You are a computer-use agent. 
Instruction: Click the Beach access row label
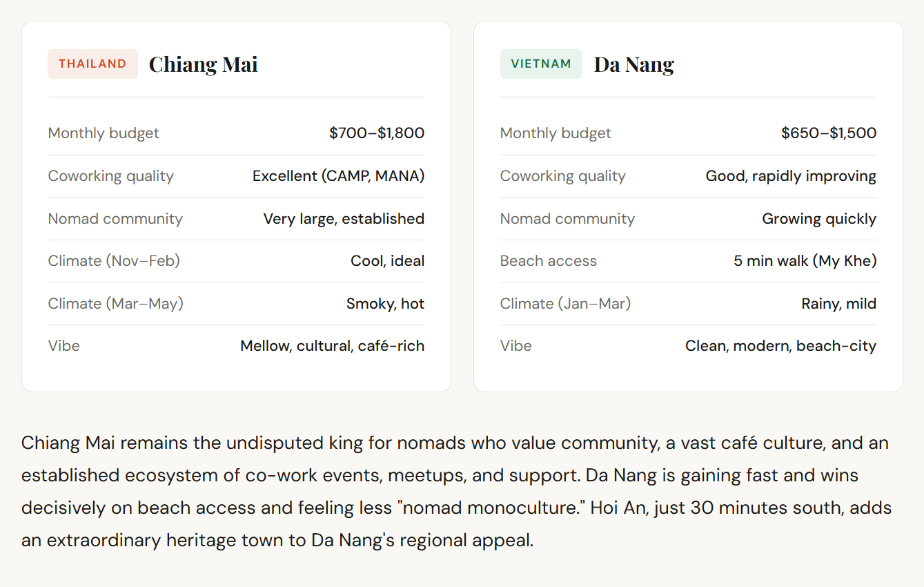coord(548,261)
